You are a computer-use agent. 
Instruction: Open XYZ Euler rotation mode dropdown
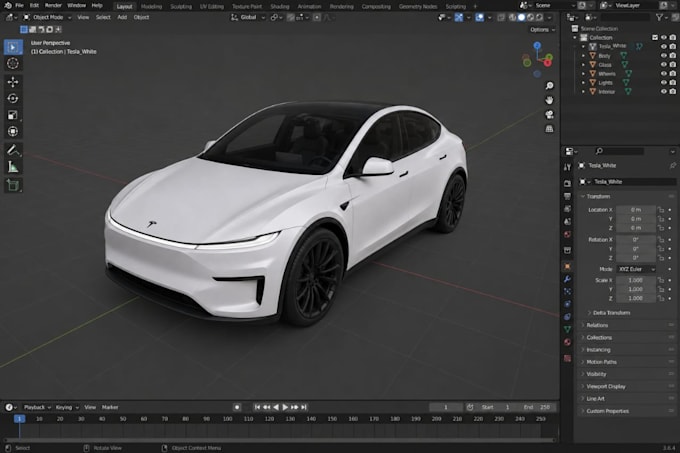(x=636, y=269)
